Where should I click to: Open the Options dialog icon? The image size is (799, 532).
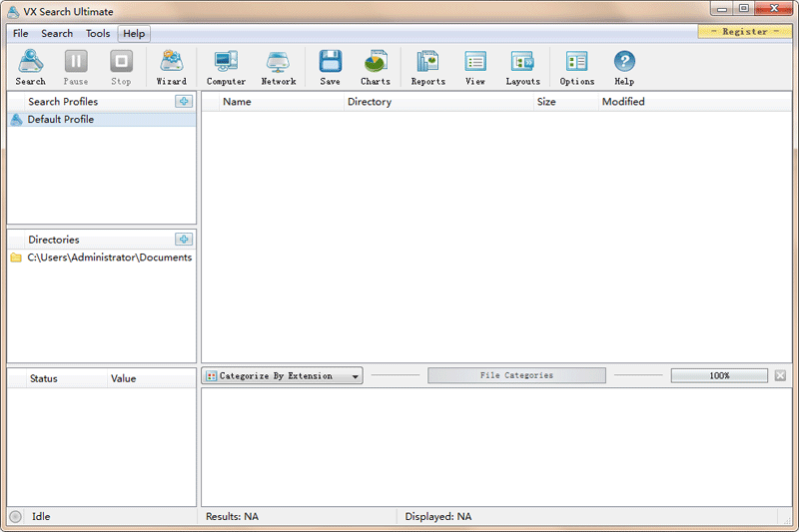tap(576, 67)
